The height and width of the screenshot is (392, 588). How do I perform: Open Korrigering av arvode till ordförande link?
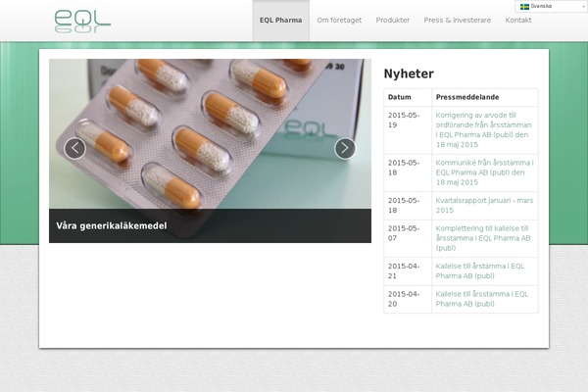click(483, 129)
